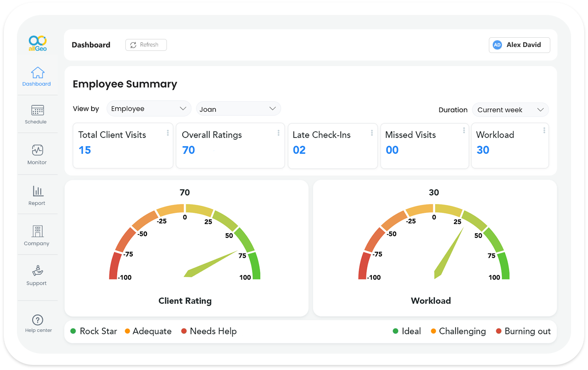Open the View by Employee dropdown

click(149, 108)
